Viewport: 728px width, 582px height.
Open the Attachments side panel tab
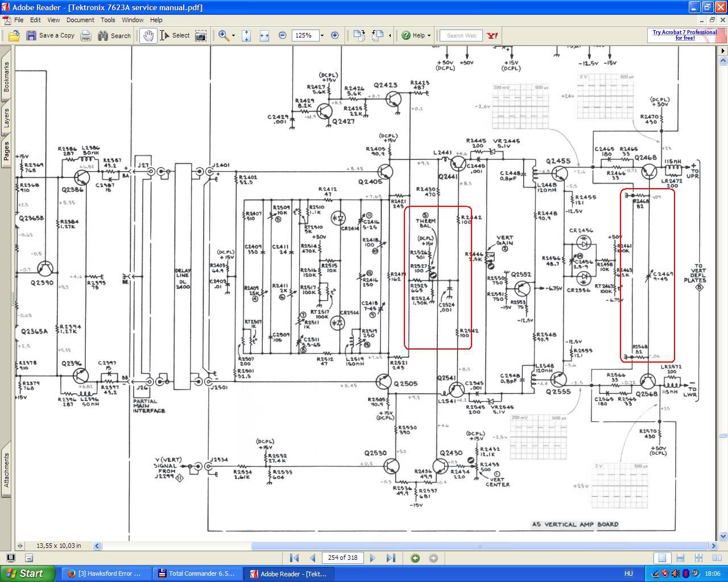pyautogui.click(x=6, y=470)
